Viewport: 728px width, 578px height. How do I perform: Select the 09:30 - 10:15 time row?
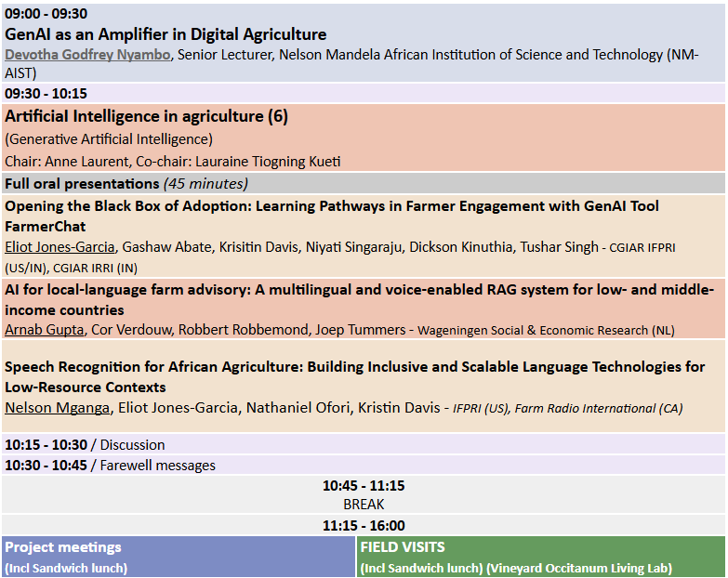click(x=46, y=94)
